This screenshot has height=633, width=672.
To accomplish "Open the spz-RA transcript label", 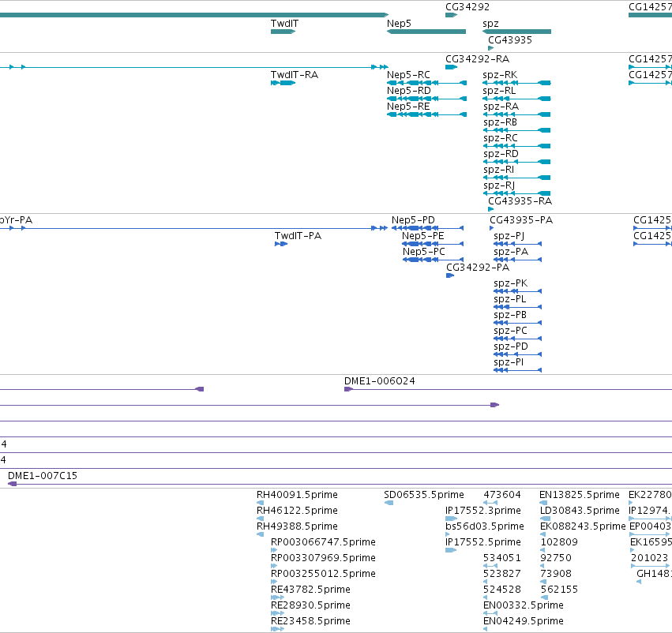I will (501, 107).
